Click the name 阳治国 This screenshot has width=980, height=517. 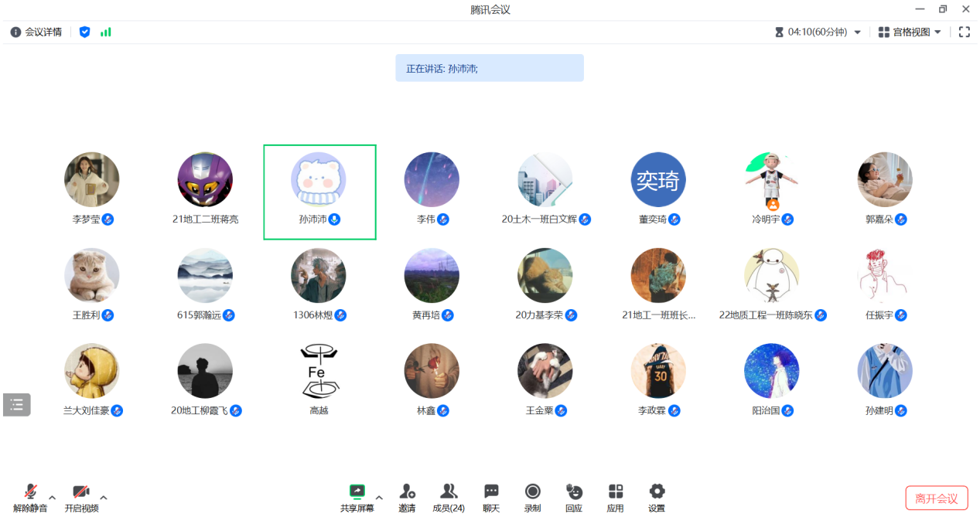coord(766,411)
